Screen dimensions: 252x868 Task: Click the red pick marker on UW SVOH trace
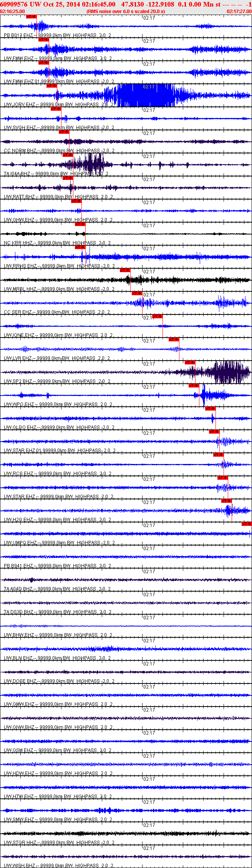(x=56, y=109)
